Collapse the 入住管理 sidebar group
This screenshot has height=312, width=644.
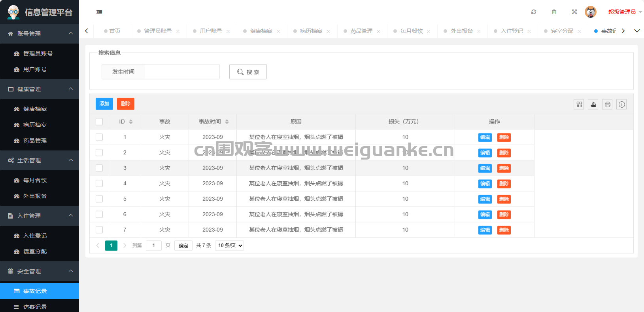[x=40, y=216]
